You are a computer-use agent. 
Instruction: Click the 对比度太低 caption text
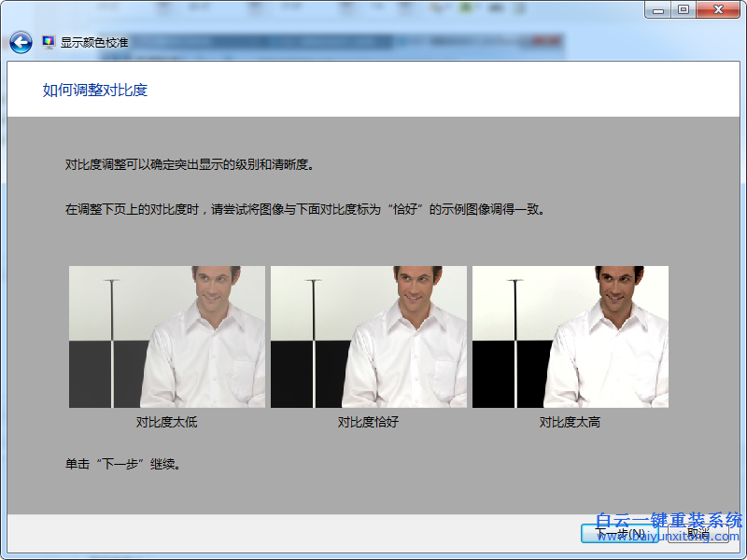coord(166,422)
